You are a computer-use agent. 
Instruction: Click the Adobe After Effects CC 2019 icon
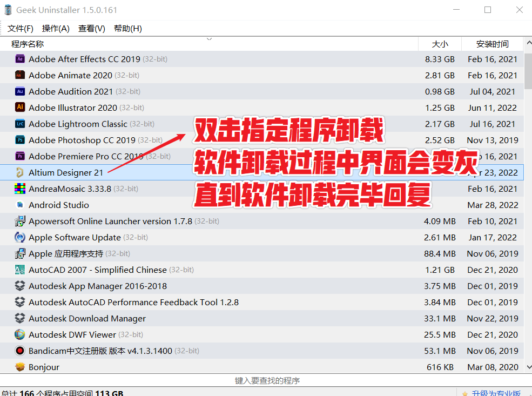[x=19, y=59]
